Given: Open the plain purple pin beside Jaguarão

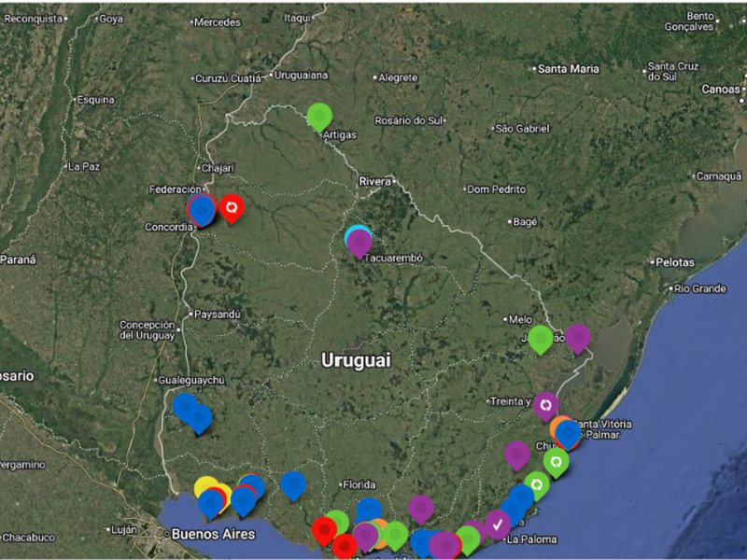Looking at the screenshot, I should point(578,338).
